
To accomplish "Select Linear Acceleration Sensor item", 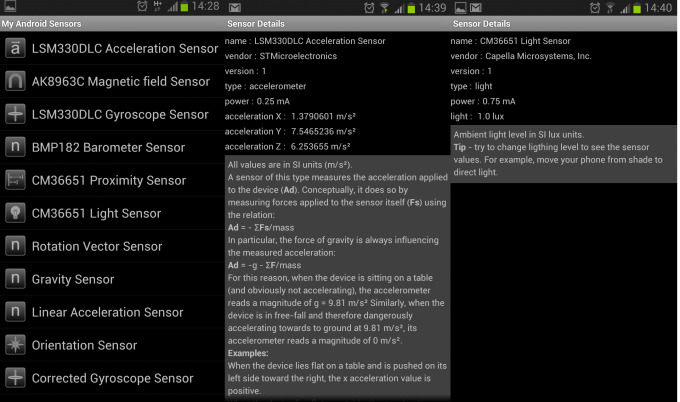I will pyautogui.click(x=107, y=313).
